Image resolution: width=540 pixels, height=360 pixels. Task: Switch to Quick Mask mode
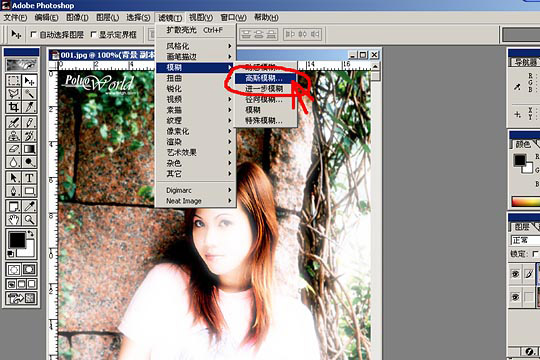tap(29, 269)
